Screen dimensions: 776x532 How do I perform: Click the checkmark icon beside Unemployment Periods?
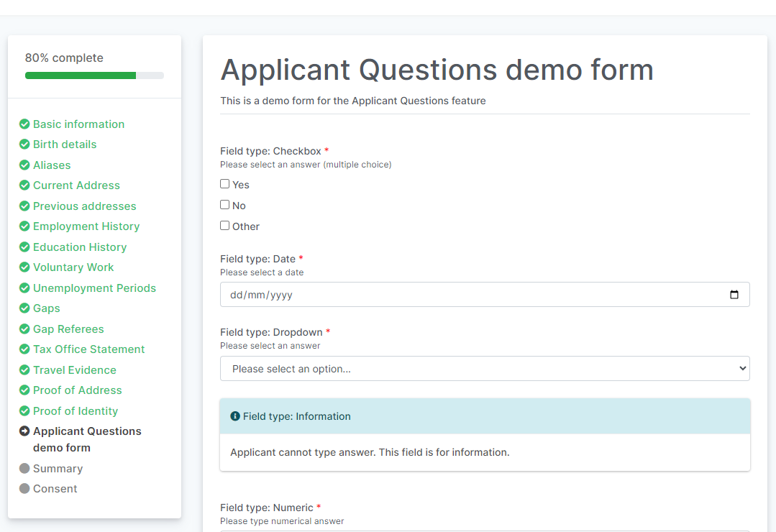tap(24, 288)
